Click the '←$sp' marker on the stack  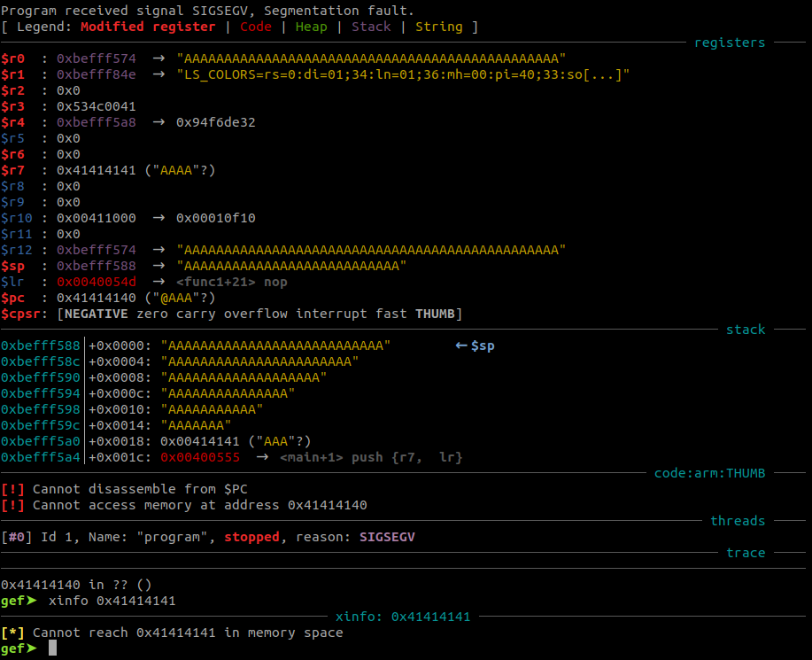[x=475, y=346]
